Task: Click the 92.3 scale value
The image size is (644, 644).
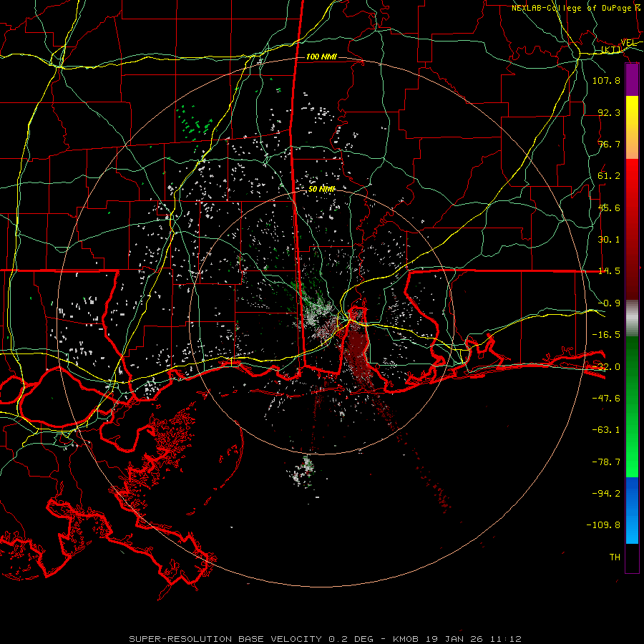Action: coord(609,112)
